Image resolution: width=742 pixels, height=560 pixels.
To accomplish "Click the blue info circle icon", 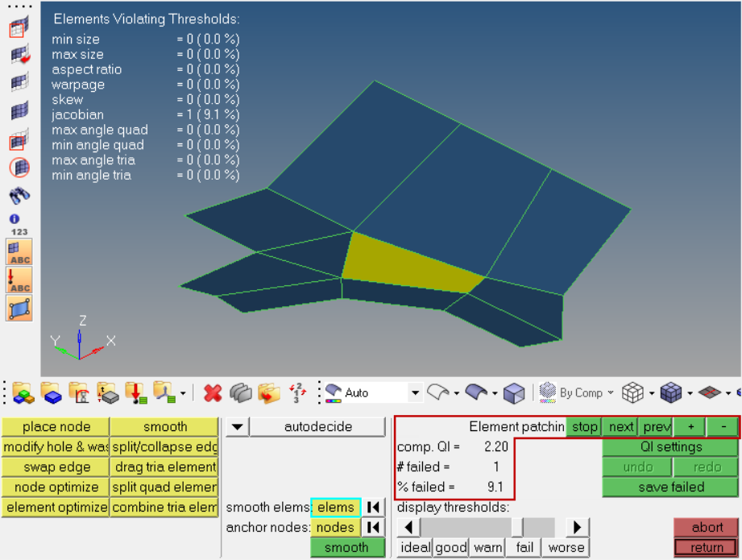I will coord(15,218).
